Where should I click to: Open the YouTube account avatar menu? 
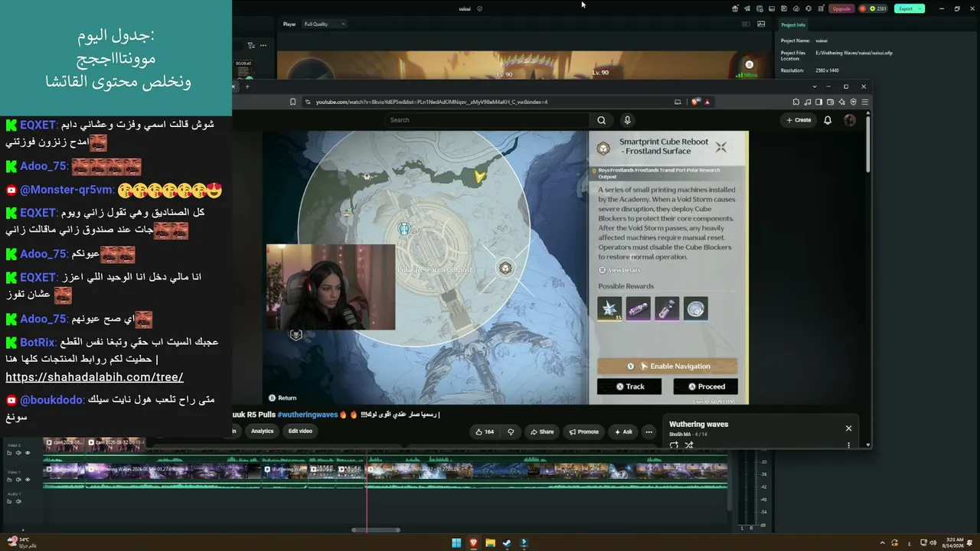[850, 120]
